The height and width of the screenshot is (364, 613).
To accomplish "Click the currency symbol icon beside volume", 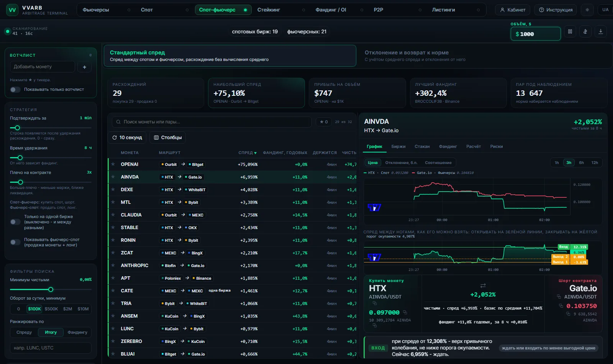I will (585, 32).
